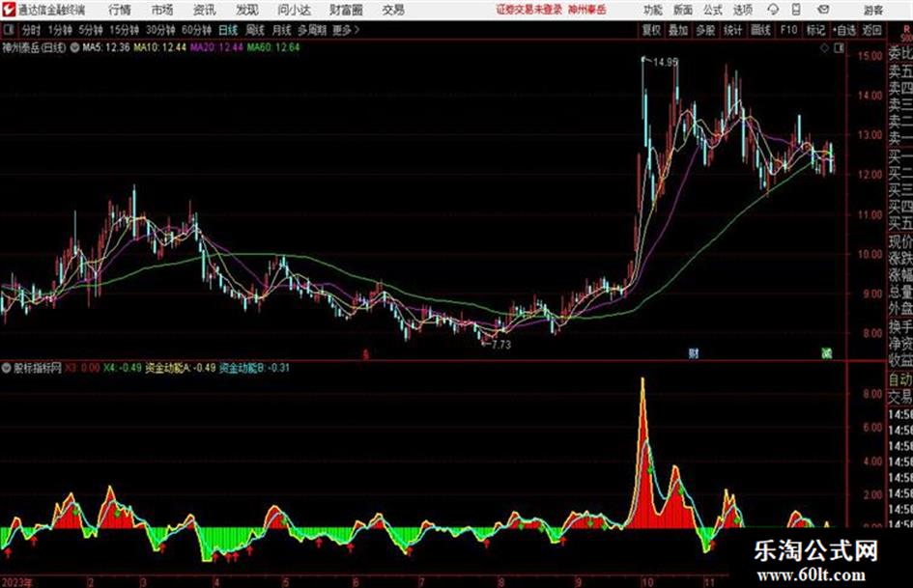Screen dimensions: 913x588
Task: Switch to 15分钟 period
Action: (125, 30)
